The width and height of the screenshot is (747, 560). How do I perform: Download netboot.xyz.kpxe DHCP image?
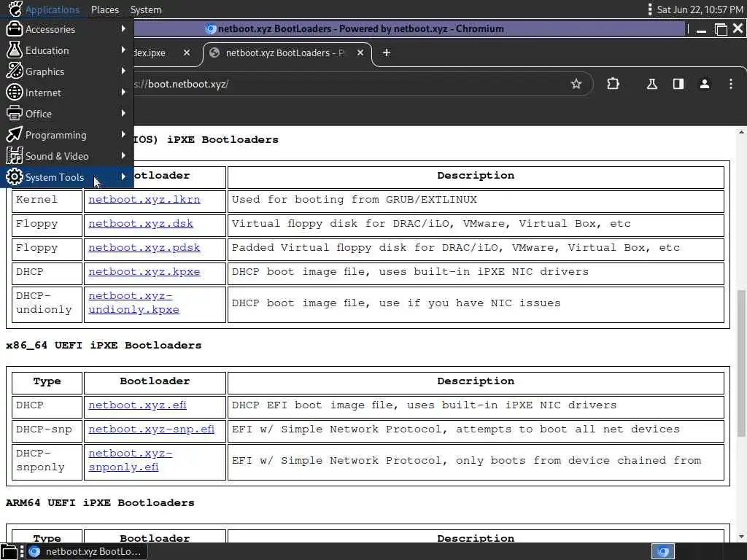144,272
